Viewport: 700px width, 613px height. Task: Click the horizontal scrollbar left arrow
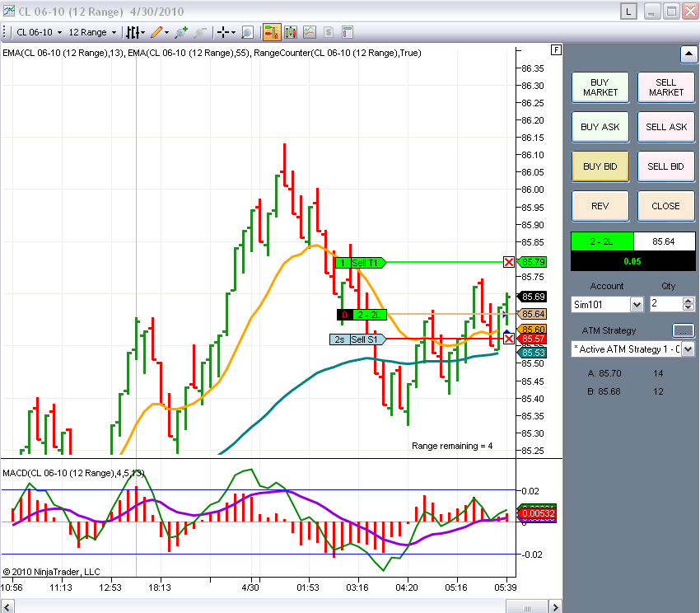pyautogui.click(x=7, y=606)
